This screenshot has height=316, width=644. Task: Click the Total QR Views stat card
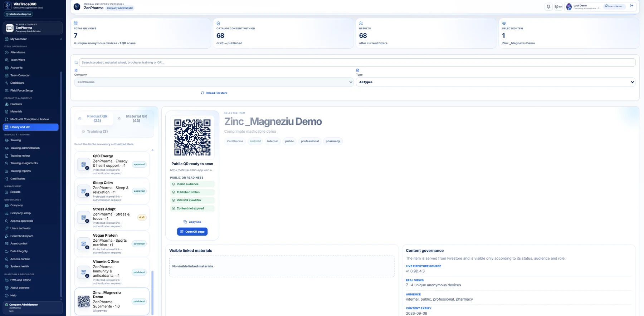point(141,33)
